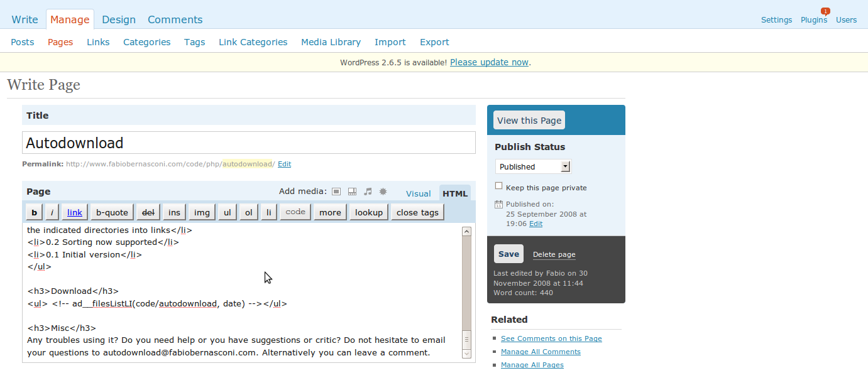Click the editor scrollbar up arrow
The height and width of the screenshot is (373, 868).
pos(466,231)
